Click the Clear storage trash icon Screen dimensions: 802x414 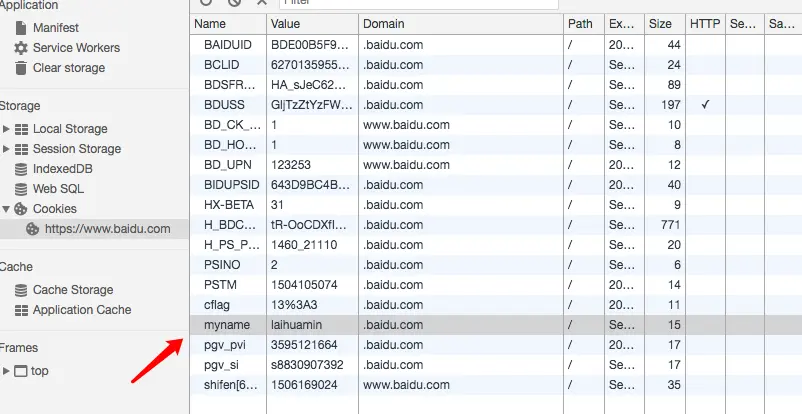[21, 68]
